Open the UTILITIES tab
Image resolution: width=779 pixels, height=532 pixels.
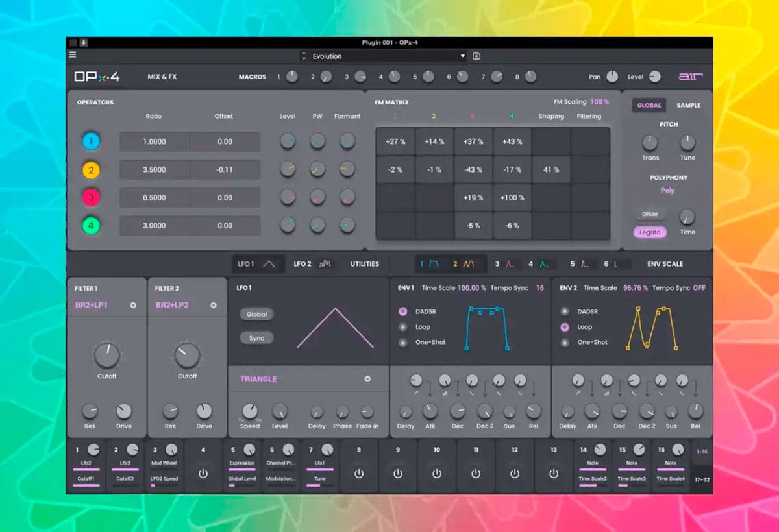[365, 264]
